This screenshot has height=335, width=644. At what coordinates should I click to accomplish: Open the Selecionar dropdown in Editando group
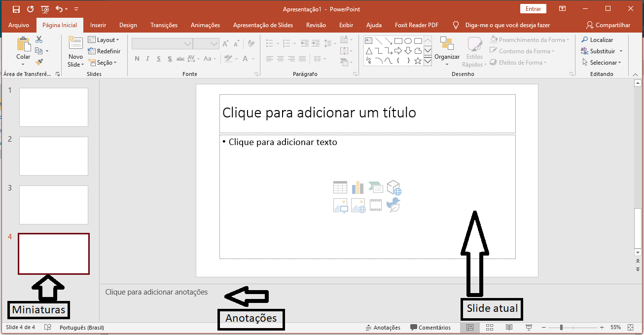point(602,63)
